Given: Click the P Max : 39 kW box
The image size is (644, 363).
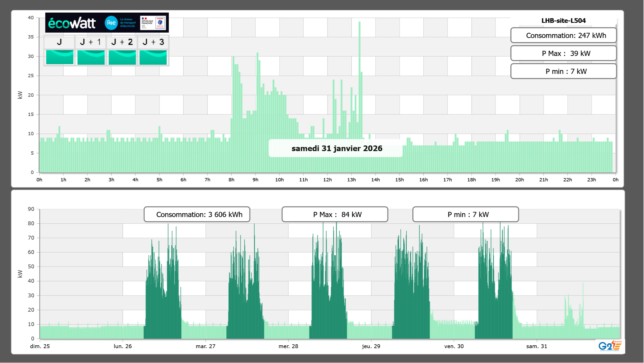Looking at the screenshot, I should 563,53.
